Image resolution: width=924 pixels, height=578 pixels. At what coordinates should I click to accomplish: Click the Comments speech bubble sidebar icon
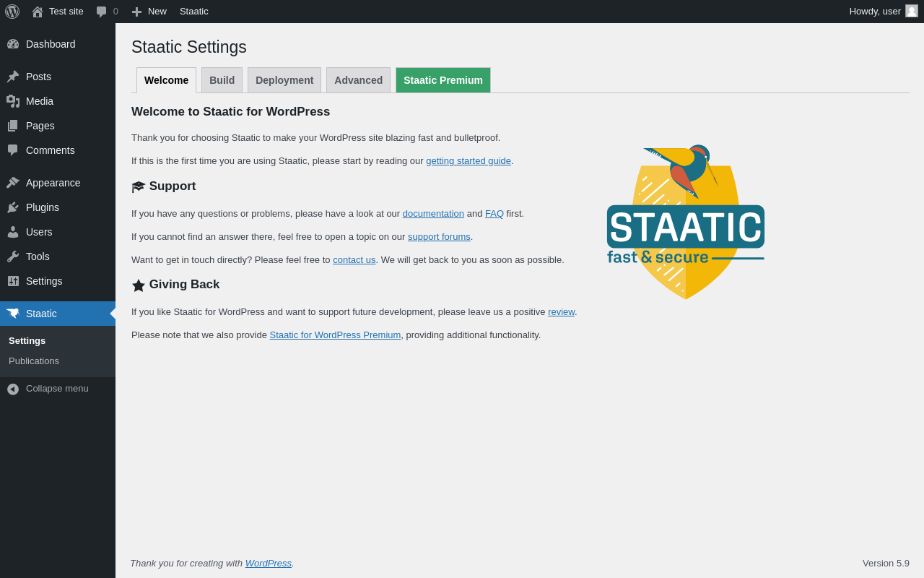[13, 150]
